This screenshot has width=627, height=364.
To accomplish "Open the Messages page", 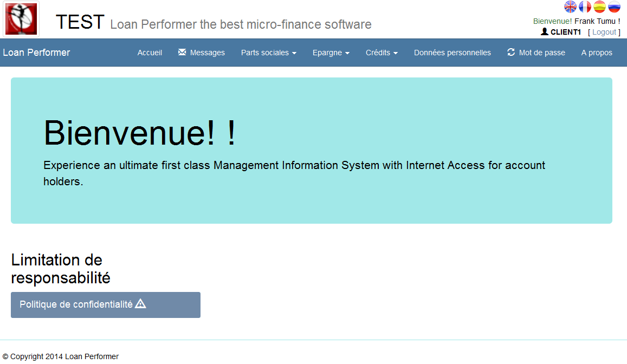I will (x=202, y=53).
